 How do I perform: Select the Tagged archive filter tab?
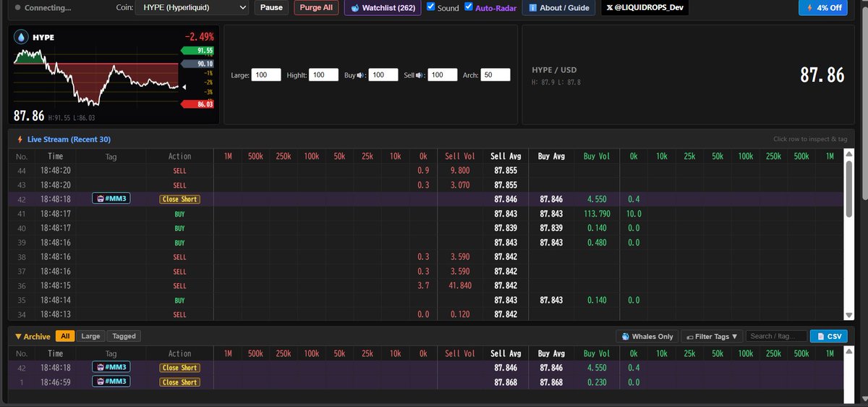124,336
